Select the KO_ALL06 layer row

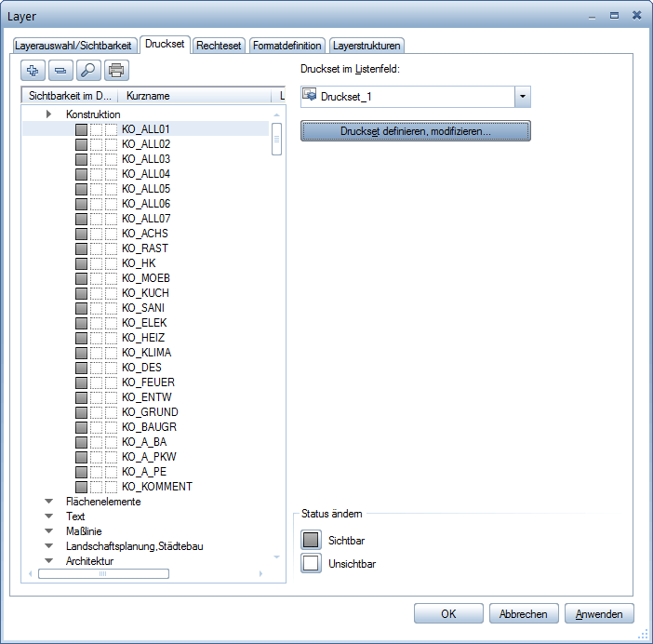(x=146, y=204)
